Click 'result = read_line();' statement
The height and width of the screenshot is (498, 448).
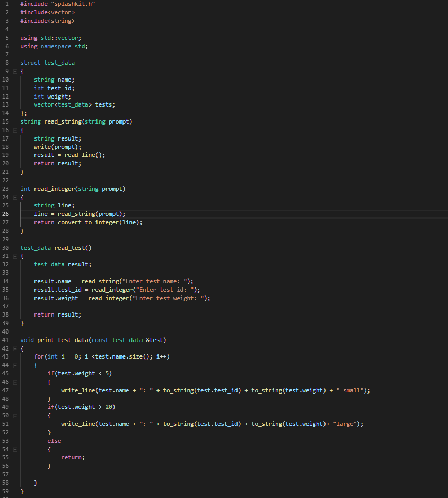click(69, 155)
